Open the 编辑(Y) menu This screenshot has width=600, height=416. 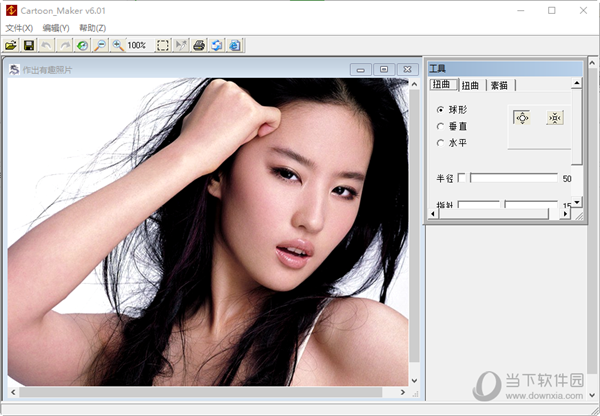56,28
